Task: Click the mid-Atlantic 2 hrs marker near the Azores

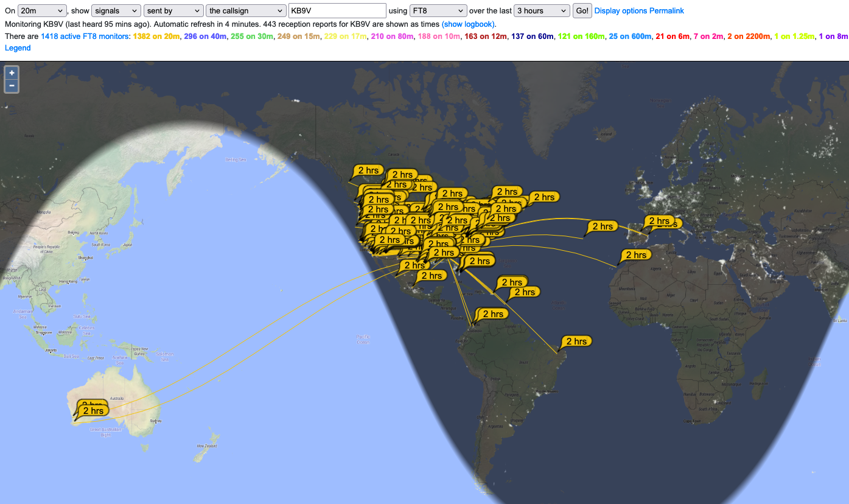Action: [x=602, y=226]
